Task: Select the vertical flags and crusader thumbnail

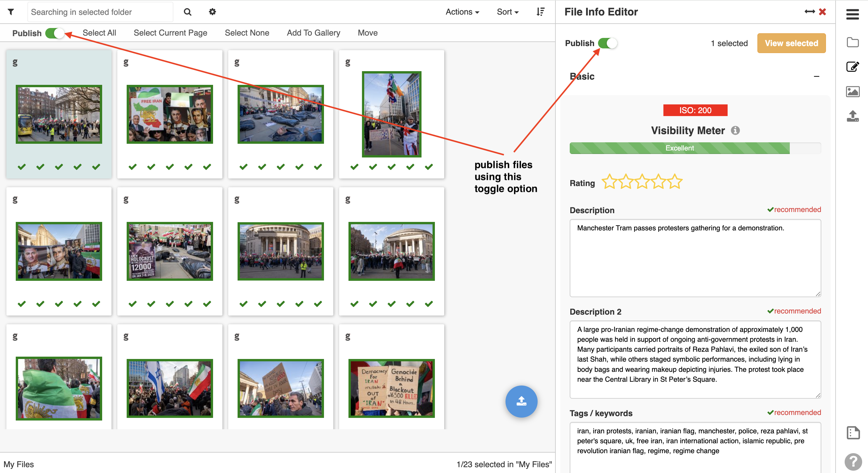Action: pyautogui.click(x=391, y=114)
